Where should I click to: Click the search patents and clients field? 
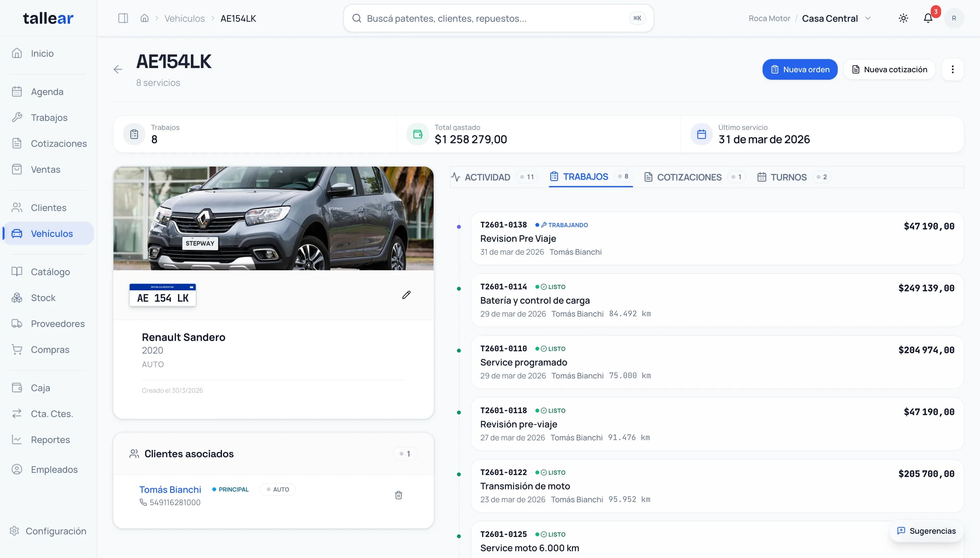click(497, 18)
